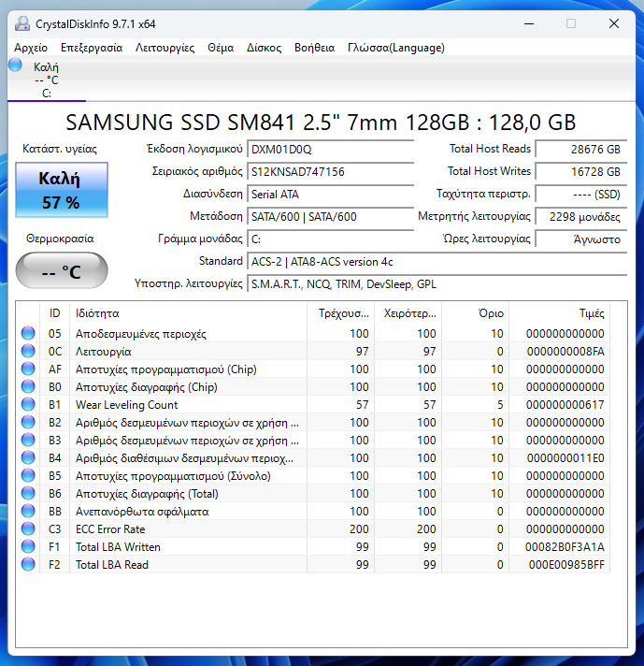Open the Βοήθεια menu
Image resolution: width=644 pixels, height=666 pixels.
315,48
